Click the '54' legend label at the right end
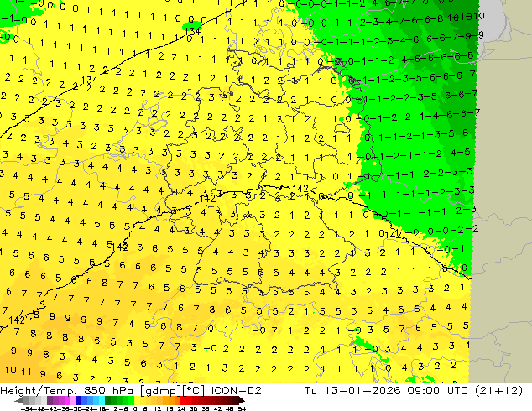The height and width of the screenshot is (411, 532). click(x=242, y=408)
